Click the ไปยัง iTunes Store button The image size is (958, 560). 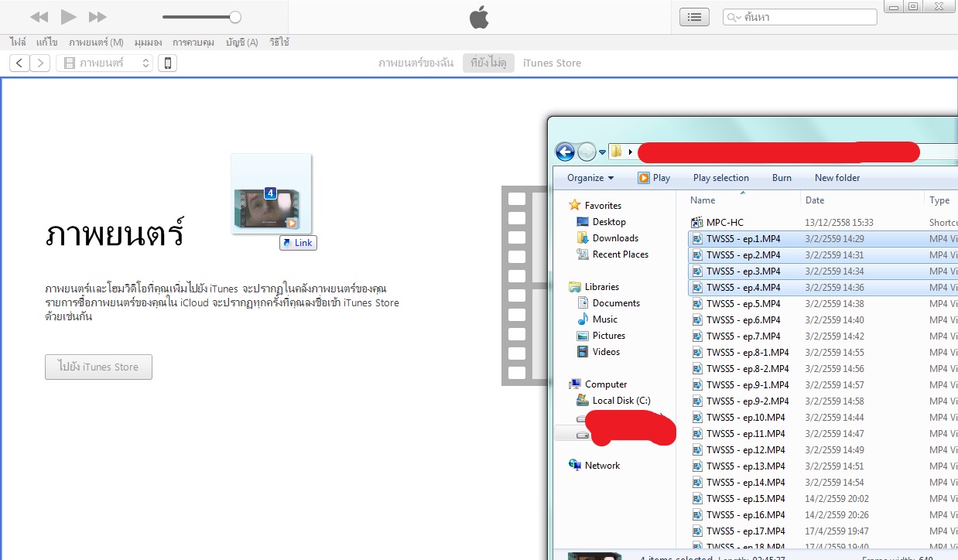pos(98,367)
